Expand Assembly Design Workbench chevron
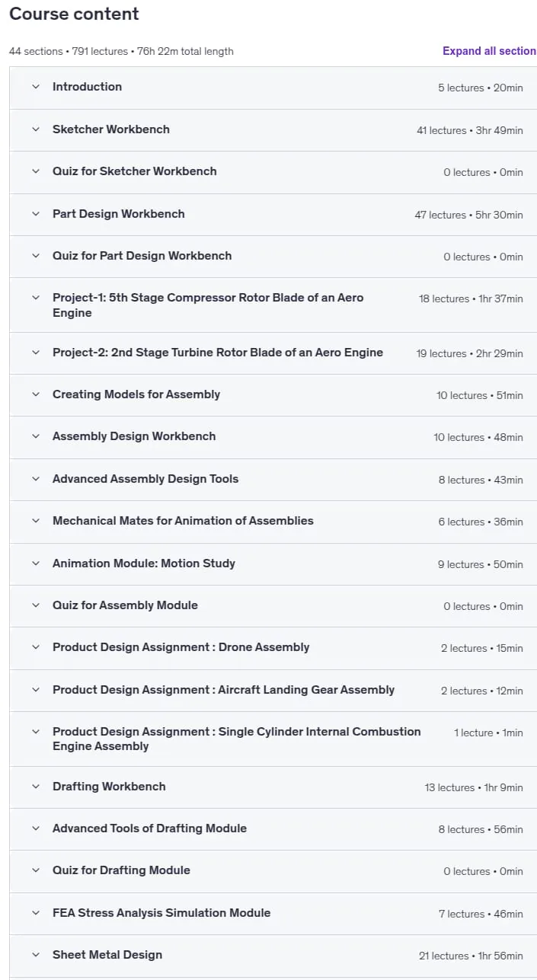The width and height of the screenshot is (537, 980). coord(35,436)
